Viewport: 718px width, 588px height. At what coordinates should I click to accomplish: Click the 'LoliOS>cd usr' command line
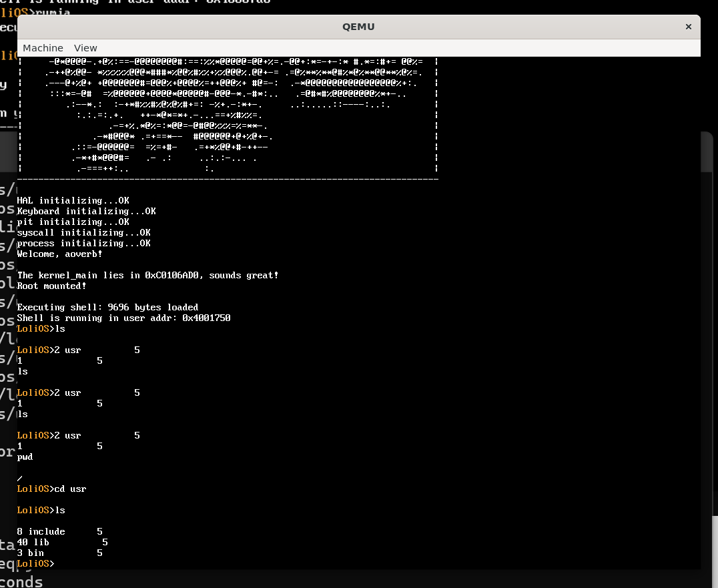tap(51, 489)
